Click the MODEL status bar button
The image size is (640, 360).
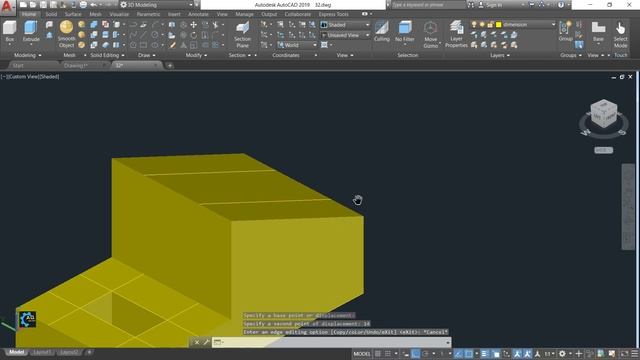[362, 353]
